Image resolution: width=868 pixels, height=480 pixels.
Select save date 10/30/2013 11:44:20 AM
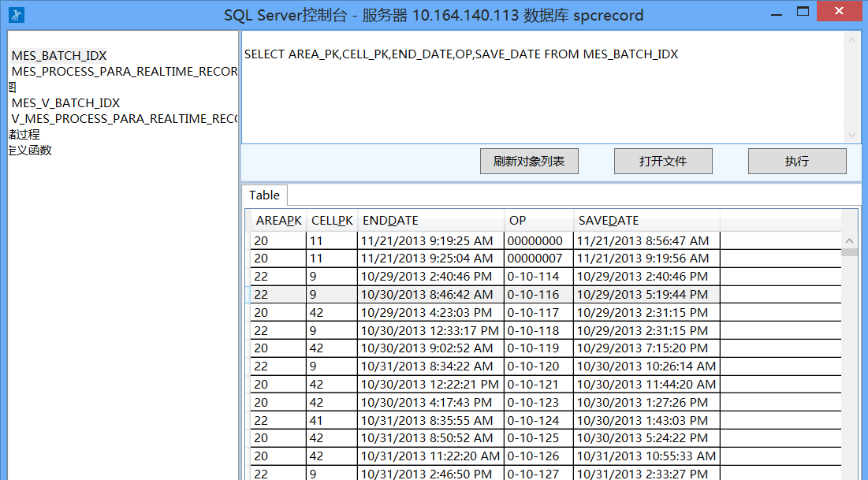coord(646,384)
